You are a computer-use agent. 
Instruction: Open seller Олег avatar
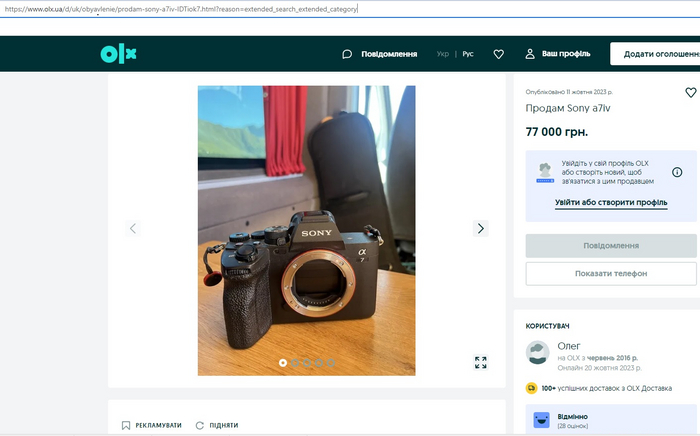[x=538, y=353]
